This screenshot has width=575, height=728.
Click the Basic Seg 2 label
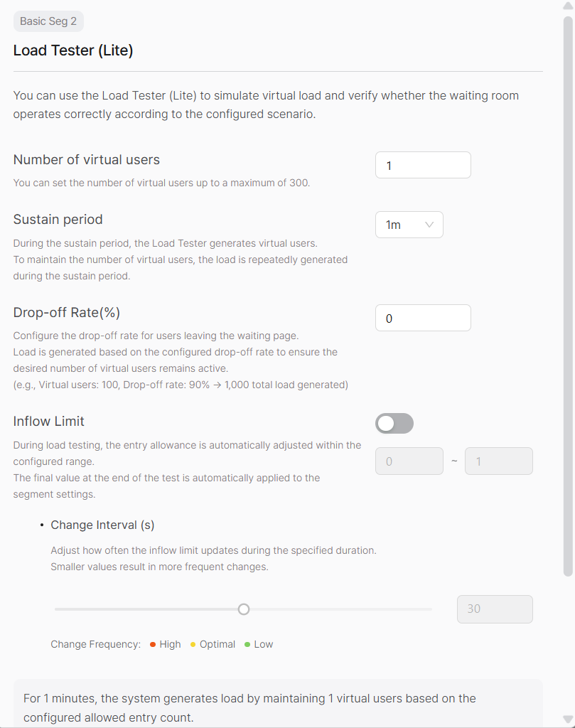pos(48,21)
